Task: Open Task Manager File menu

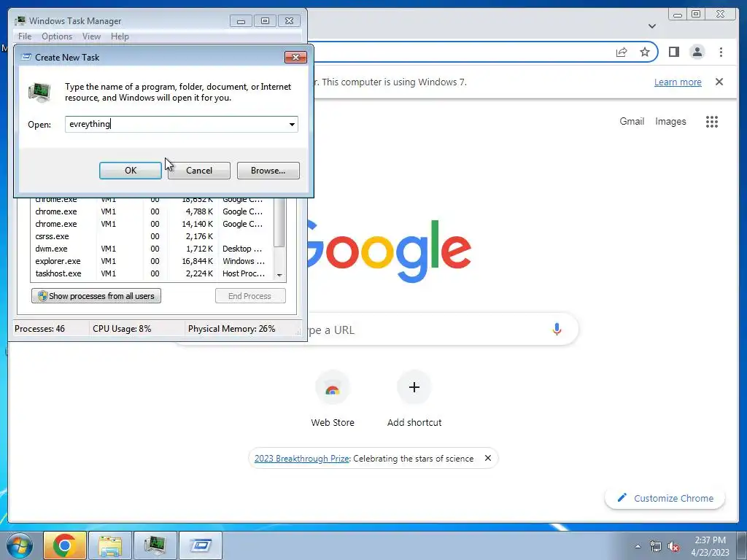Action: (x=25, y=36)
